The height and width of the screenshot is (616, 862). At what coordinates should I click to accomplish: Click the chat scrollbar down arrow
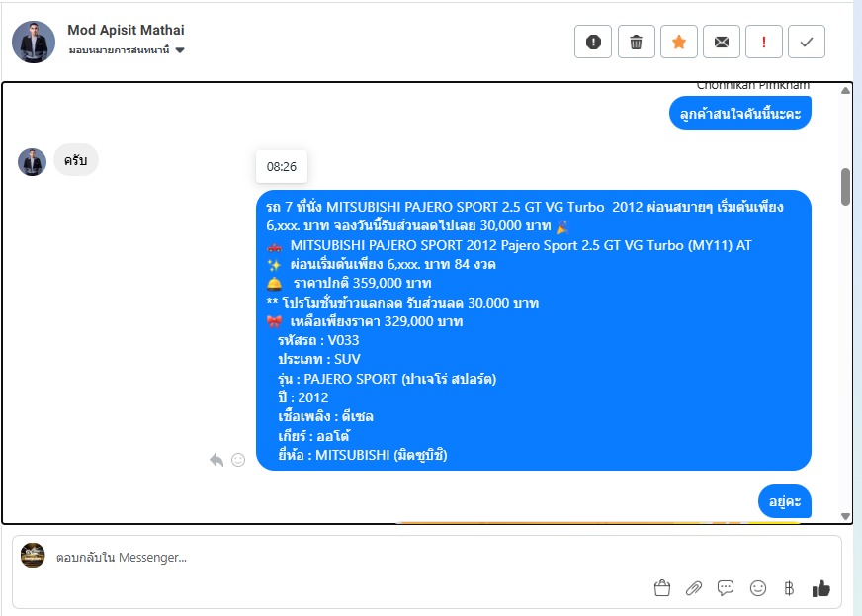pos(845,516)
